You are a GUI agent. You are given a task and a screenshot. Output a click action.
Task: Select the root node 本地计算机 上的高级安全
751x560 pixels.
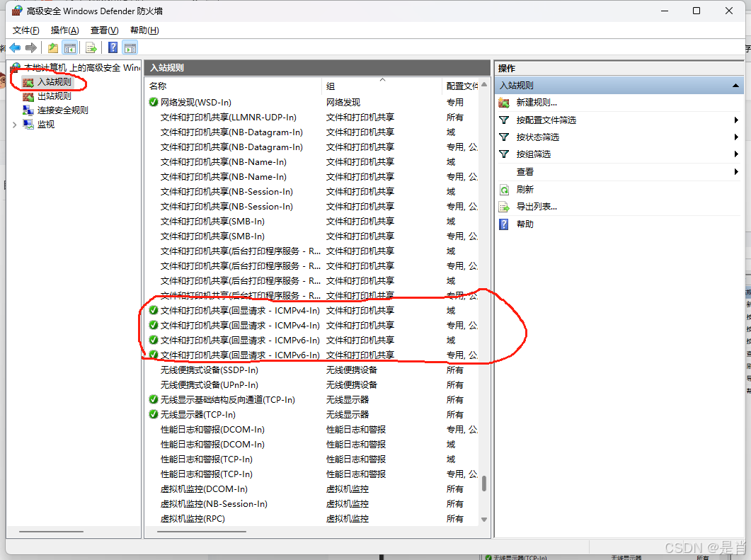[82, 67]
